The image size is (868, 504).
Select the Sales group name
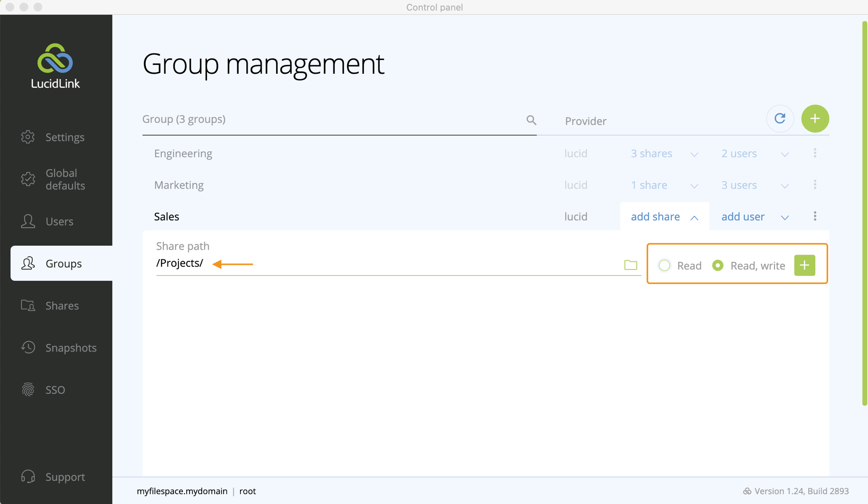pyautogui.click(x=166, y=216)
